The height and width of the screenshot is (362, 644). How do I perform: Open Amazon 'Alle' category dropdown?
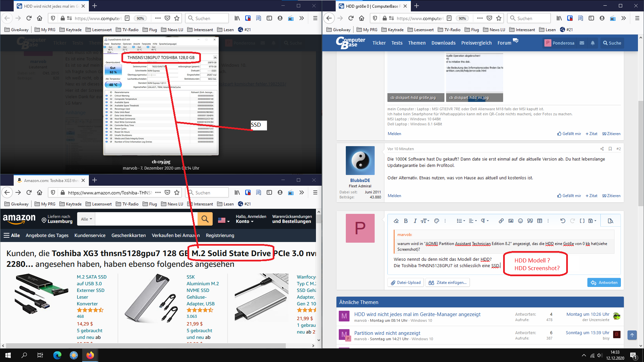click(x=86, y=219)
